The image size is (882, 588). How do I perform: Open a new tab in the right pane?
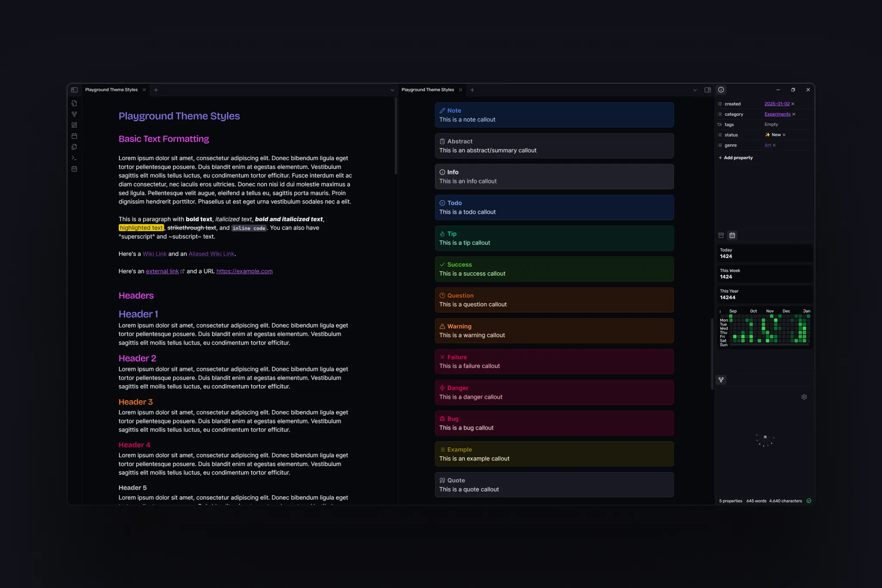(472, 90)
